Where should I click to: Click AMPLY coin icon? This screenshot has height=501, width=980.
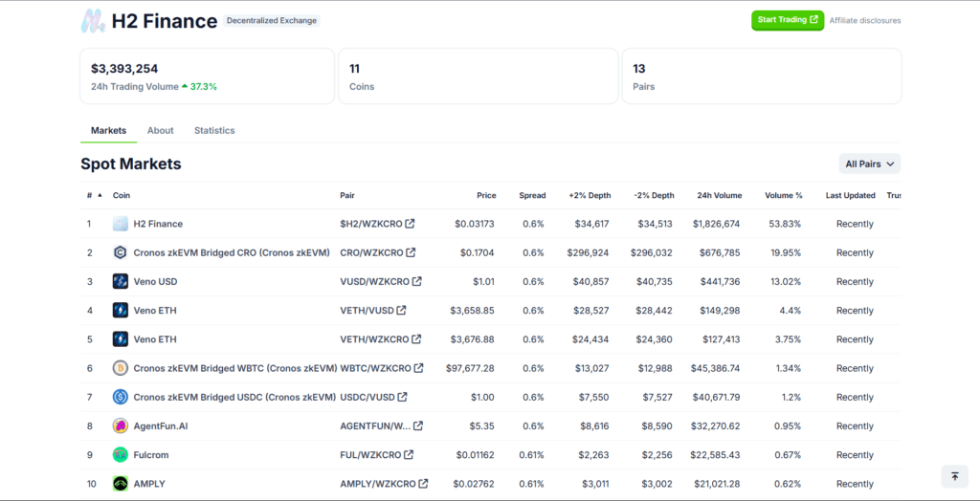point(121,484)
